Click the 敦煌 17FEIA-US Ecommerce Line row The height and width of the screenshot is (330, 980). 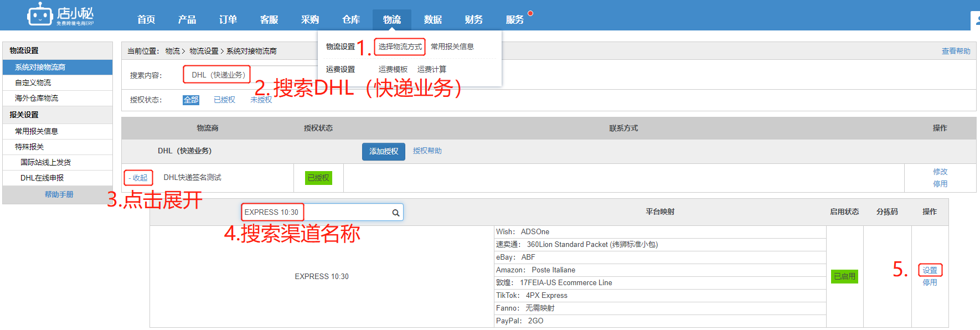660,283
